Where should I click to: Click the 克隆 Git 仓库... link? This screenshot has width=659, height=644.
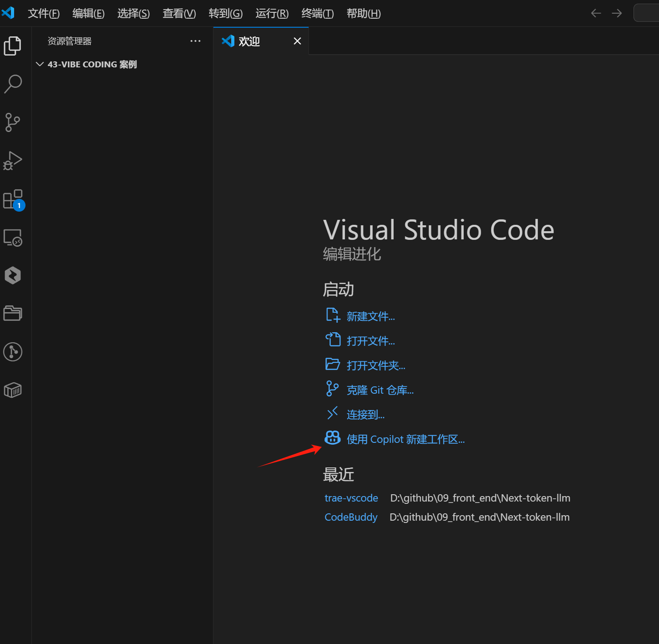point(380,390)
